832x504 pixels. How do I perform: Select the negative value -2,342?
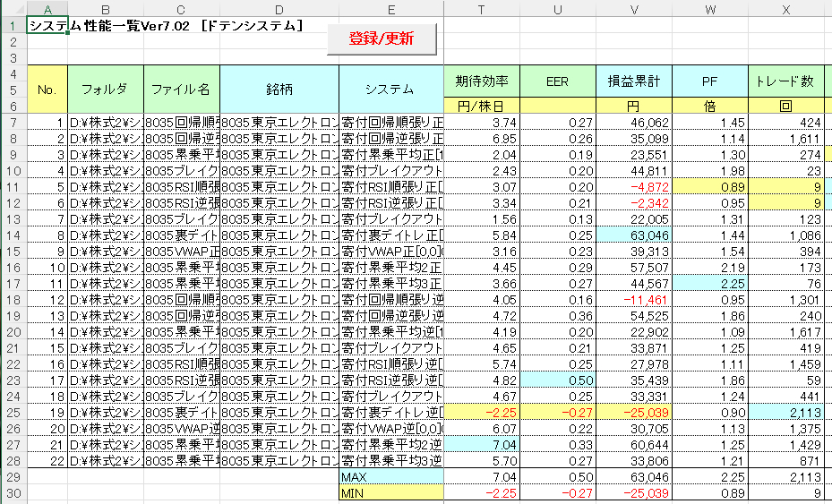click(x=634, y=203)
